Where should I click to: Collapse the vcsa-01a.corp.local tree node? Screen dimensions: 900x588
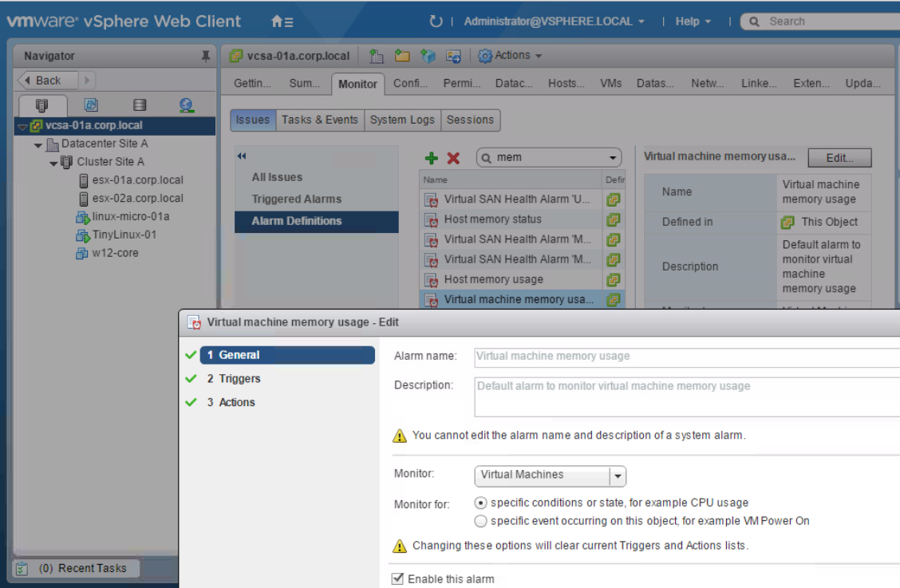[x=22, y=127]
